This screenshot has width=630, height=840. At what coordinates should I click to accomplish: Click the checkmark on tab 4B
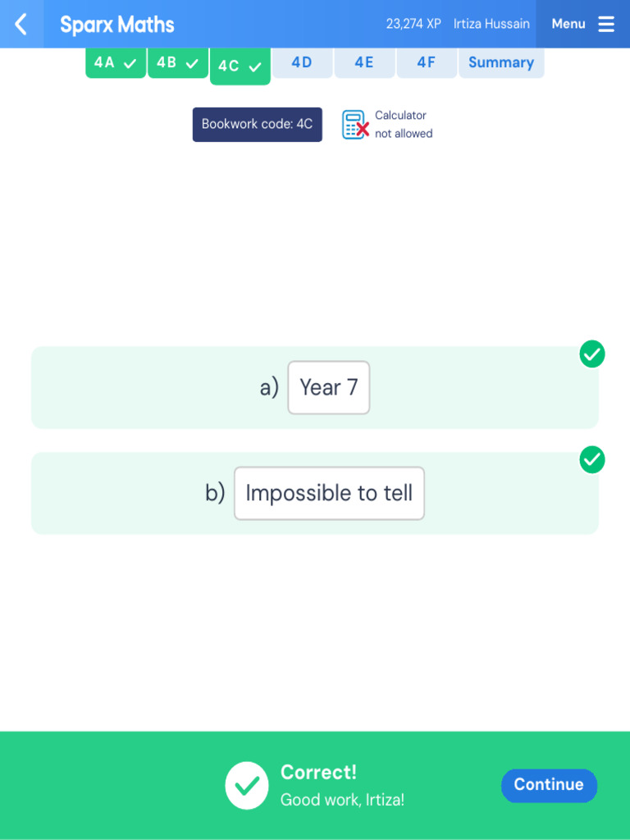tap(192, 63)
